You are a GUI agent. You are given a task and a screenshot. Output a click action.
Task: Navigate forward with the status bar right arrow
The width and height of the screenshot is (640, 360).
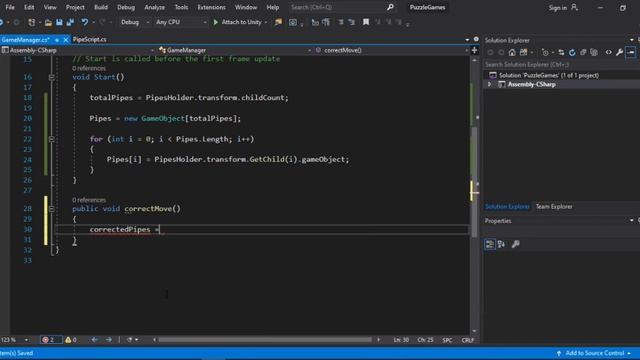pos(109,340)
